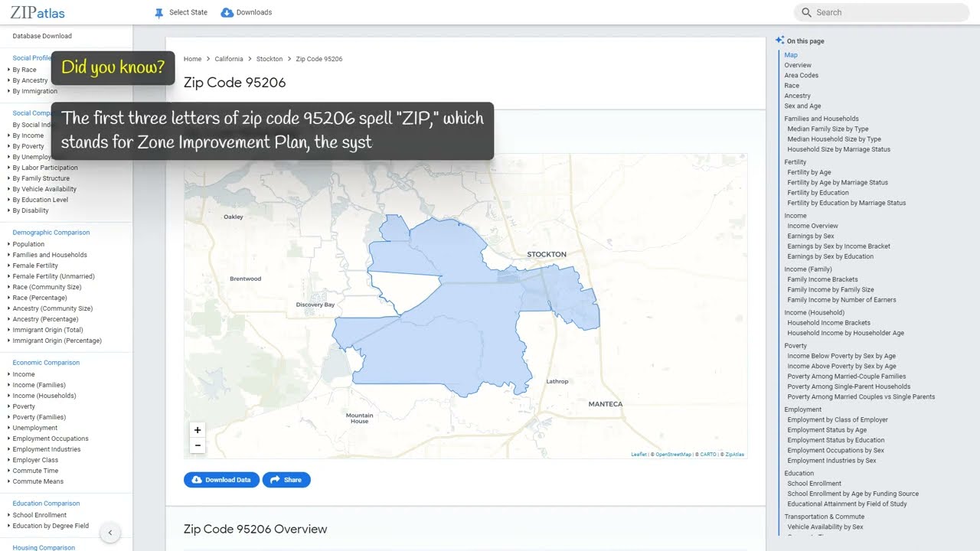This screenshot has width=980, height=551.
Task: Go to Fertility by Education in the outline
Action: [x=818, y=193]
